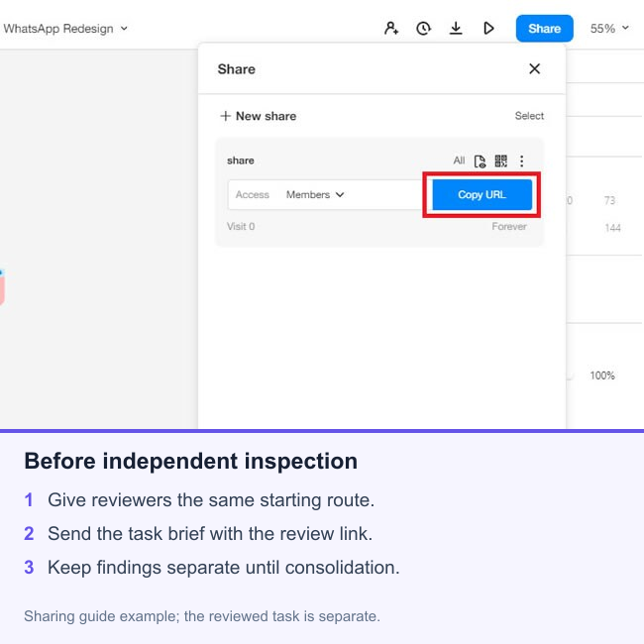The width and height of the screenshot is (644, 644).
Task: Click the Forever expiry label
Action: [x=509, y=226]
